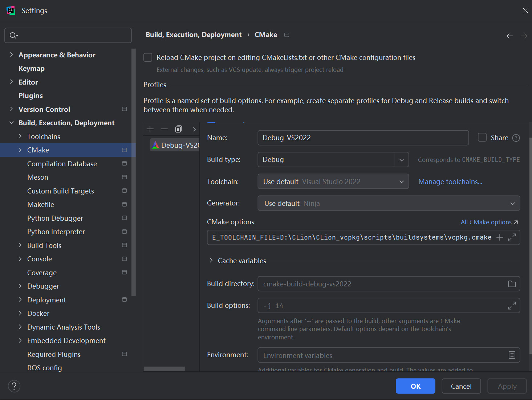This screenshot has width=532, height=400.
Task: Toggle the Share checkbox
Action: point(482,138)
